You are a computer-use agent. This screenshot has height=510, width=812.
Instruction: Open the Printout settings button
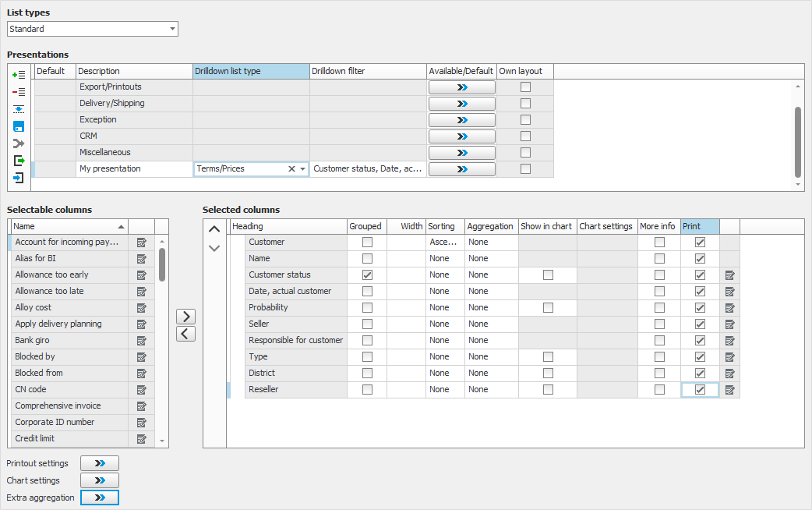[x=100, y=463]
